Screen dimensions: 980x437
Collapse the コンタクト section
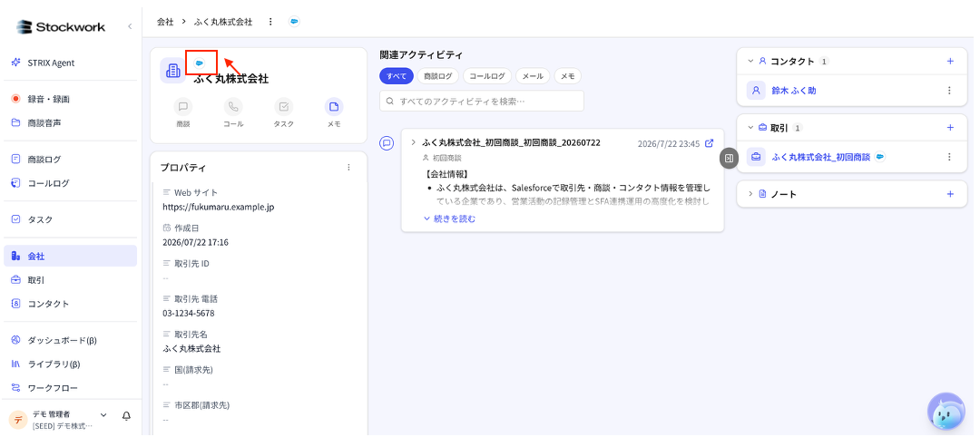tap(750, 61)
